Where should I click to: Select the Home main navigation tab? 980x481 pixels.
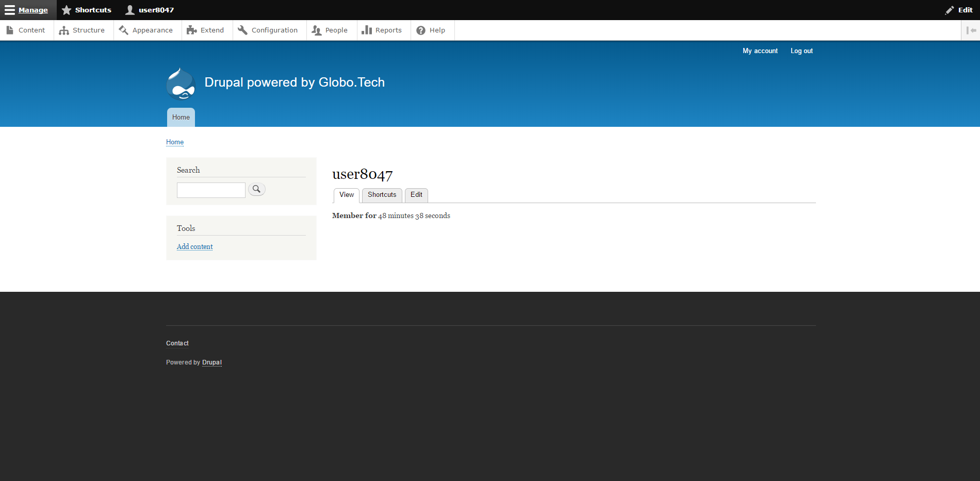coord(181,118)
